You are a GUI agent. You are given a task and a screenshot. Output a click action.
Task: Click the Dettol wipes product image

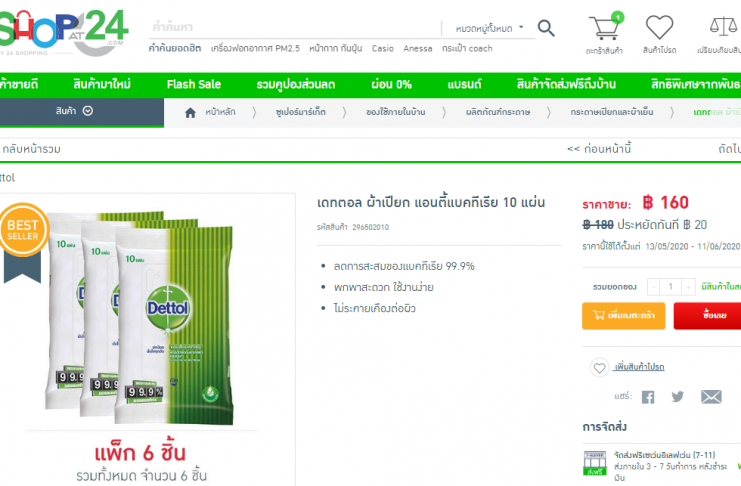tap(140, 317)
